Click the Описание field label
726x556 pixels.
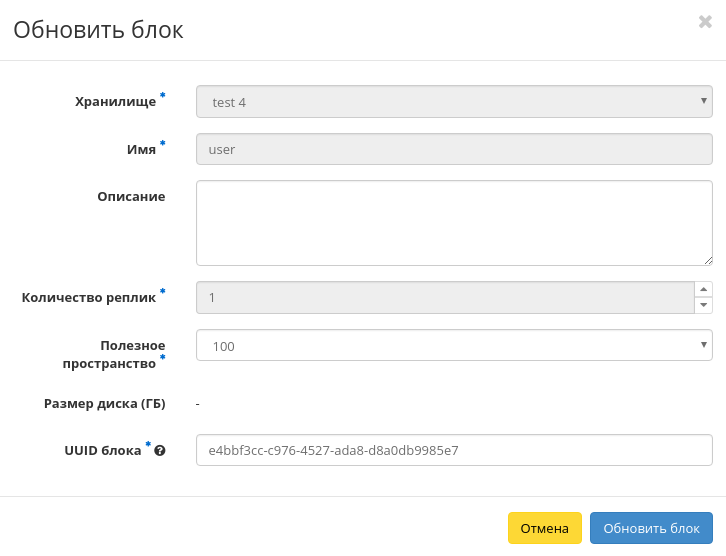point(131,197)
